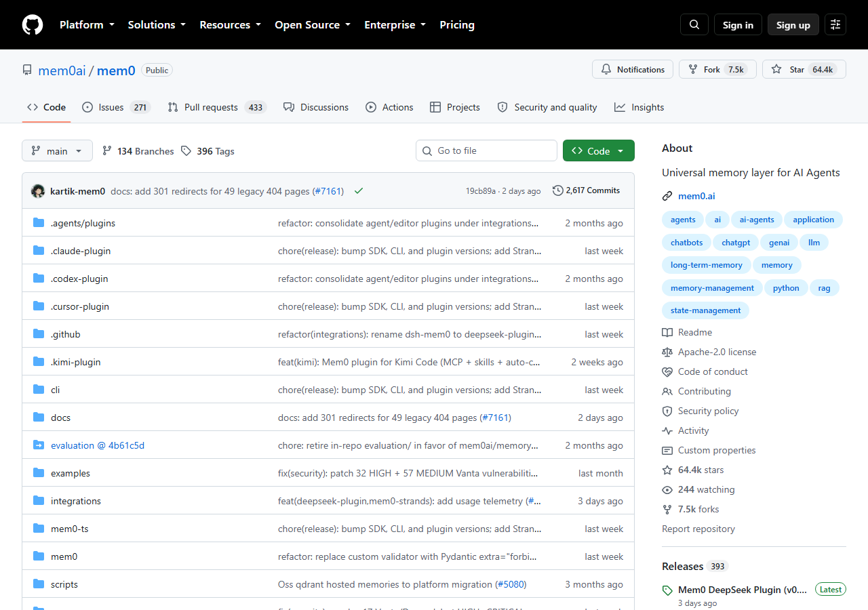Screen dimensions: 868x610
Task: Open the Actions tab
Action: [x=389, y=107]
